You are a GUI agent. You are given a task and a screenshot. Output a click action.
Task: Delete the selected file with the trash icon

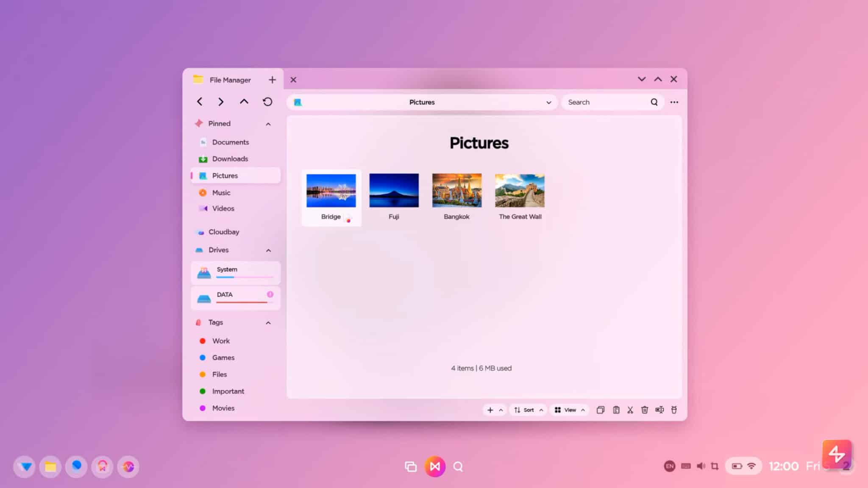click(645, 410)
